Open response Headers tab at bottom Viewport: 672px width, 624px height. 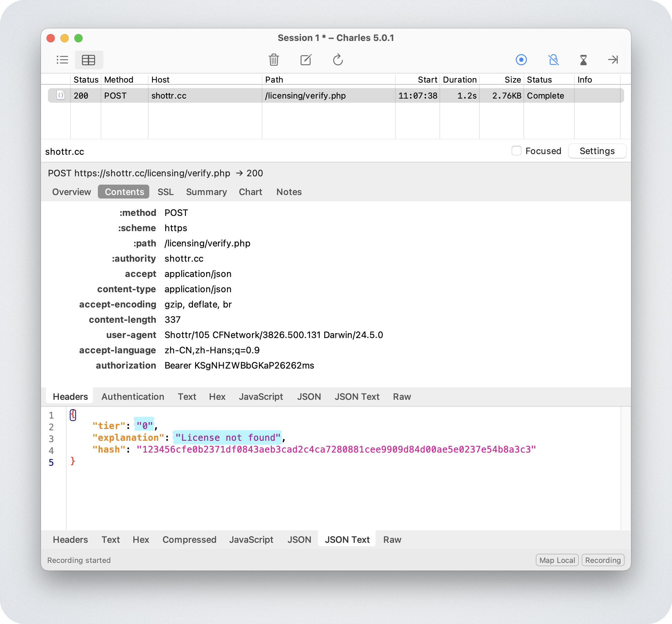pos(70,540)
